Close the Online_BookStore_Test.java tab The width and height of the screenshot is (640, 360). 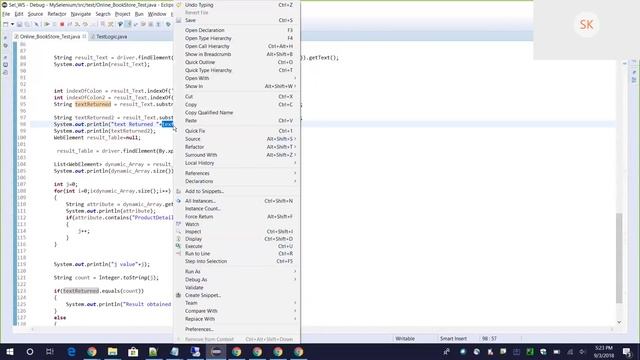(x=84, y=36)
